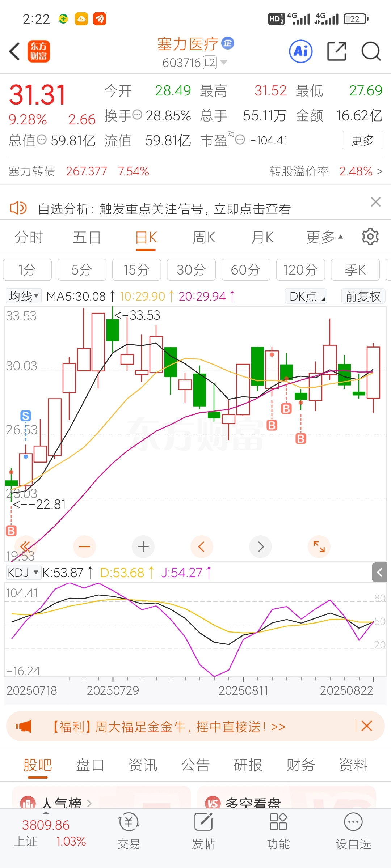The width and height of the screenshot is (391, 868).
Task: Expand the 更多 period menu
Action: (324, 237)
